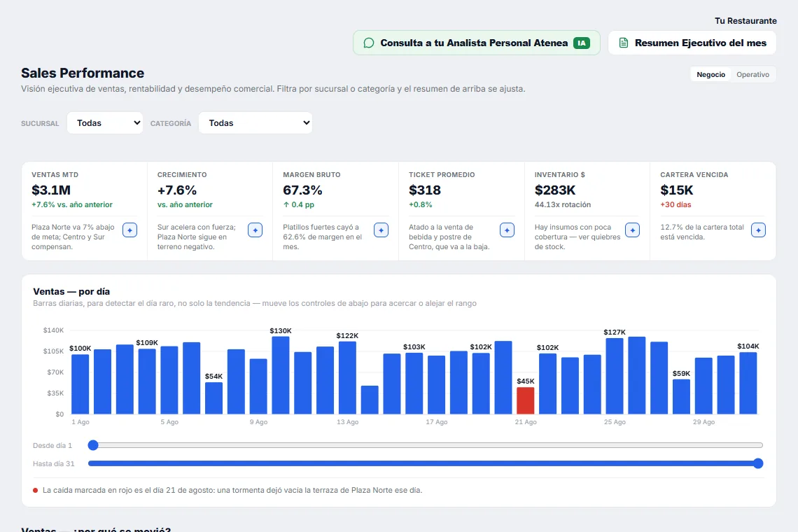Select the $54K sales bar

click(x=213, y=398)
